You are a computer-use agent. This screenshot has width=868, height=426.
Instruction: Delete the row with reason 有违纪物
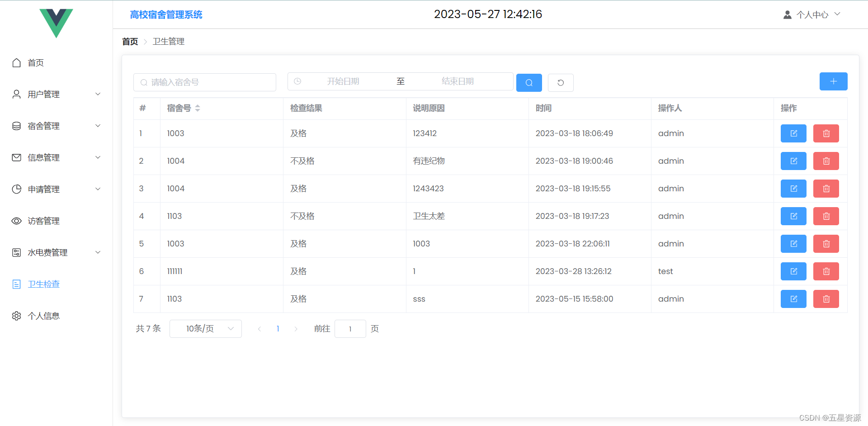[826, 161]
